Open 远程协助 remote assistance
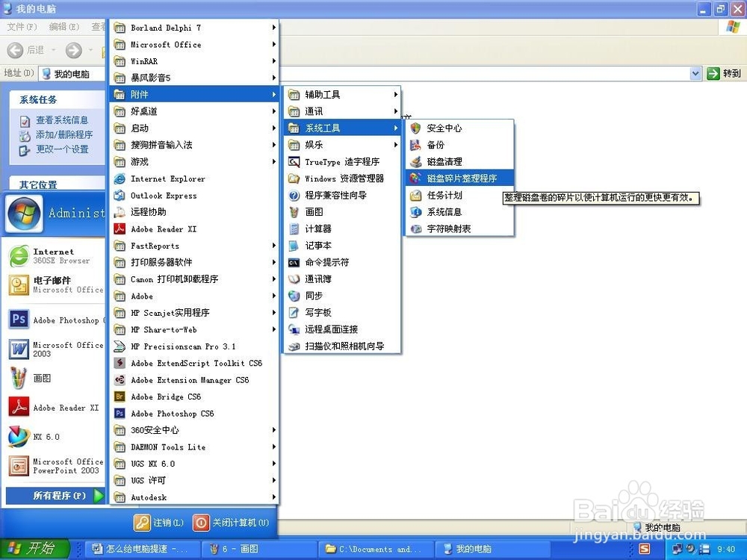The height and width of the screenshot is (560, 747). (194, 212)
